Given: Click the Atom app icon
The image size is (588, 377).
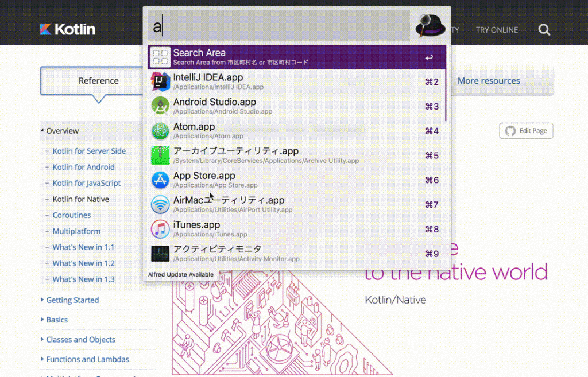Looking at the screenshot, I should pos(160,131).
